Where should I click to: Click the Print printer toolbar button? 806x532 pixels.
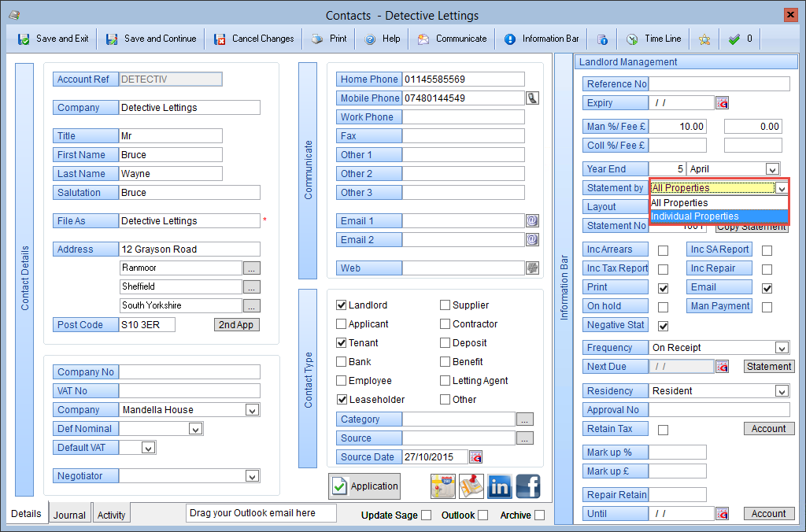(x=330, y=39)
